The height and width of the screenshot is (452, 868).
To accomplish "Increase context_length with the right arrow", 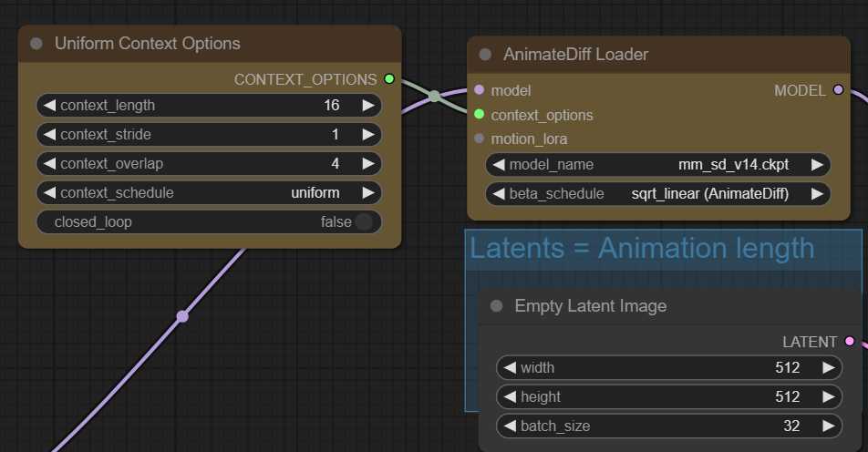I will (368, 105).
